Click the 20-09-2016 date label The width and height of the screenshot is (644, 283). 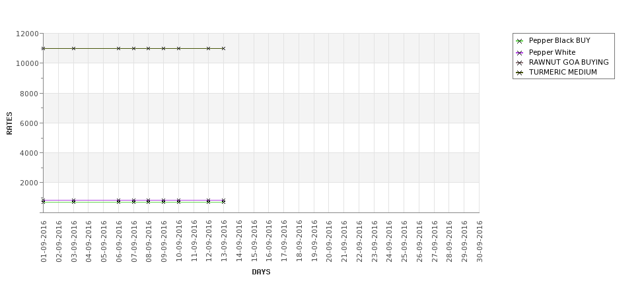click(x=329, y=241)
